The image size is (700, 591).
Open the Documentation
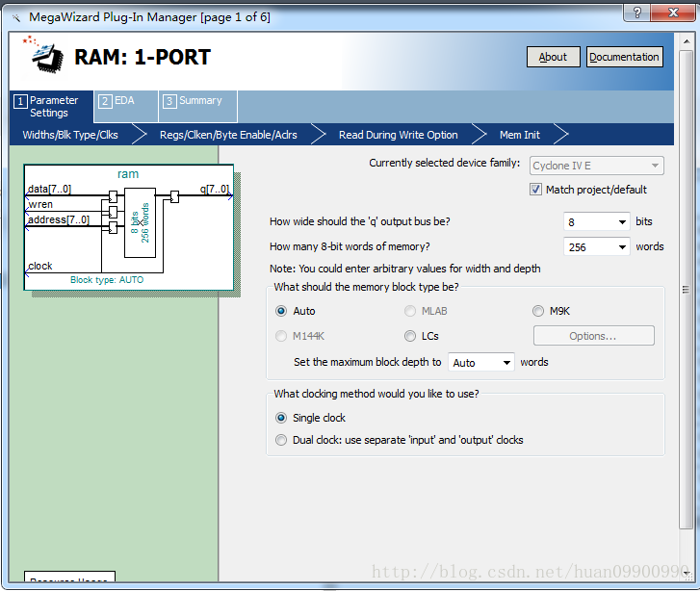(624, 57)
